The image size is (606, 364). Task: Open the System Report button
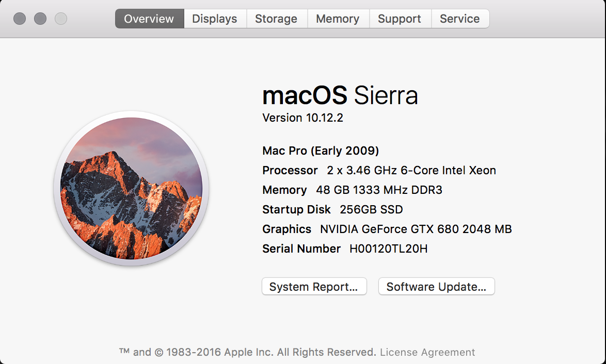[x=314, y=287]
